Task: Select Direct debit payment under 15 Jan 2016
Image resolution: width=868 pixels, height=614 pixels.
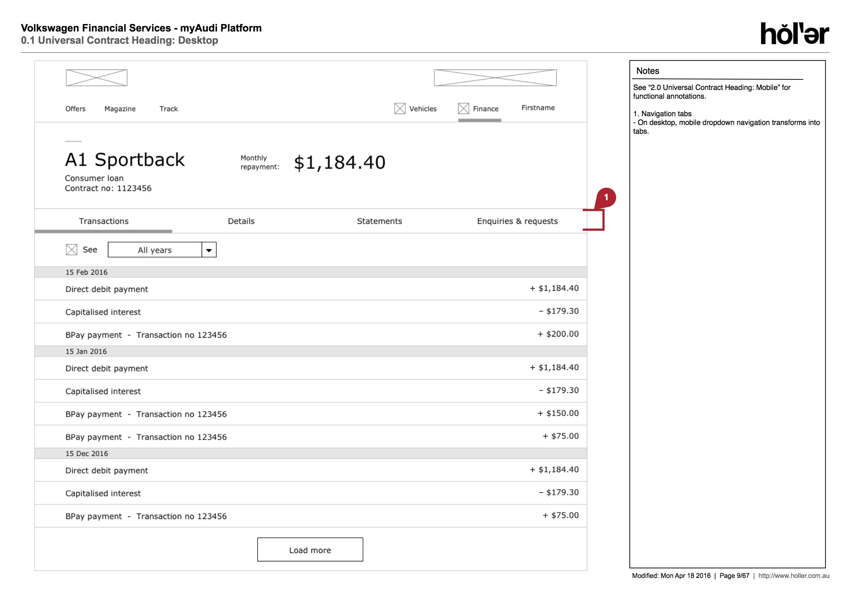Action: 107,369
